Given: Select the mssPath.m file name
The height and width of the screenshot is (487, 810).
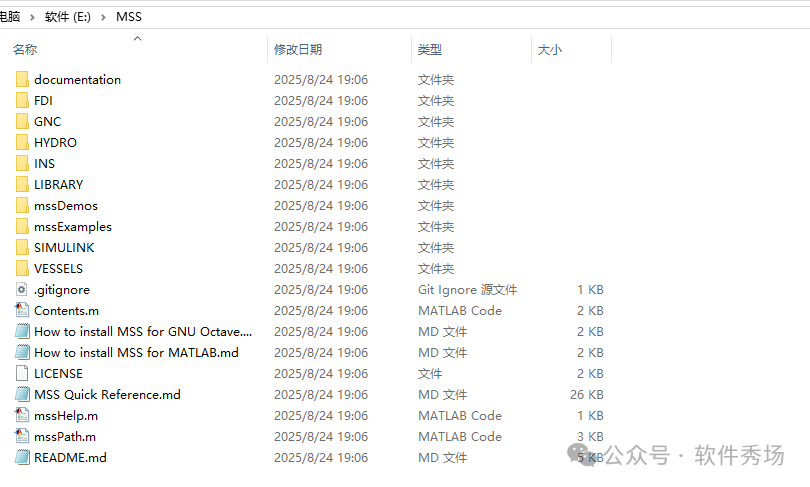Looking at the screenshot, I should [65, 436].
